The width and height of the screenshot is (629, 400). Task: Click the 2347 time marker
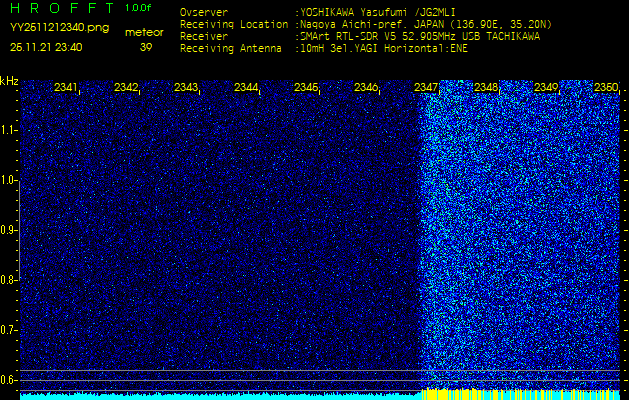pyautogui.click(x=426, y=88)
